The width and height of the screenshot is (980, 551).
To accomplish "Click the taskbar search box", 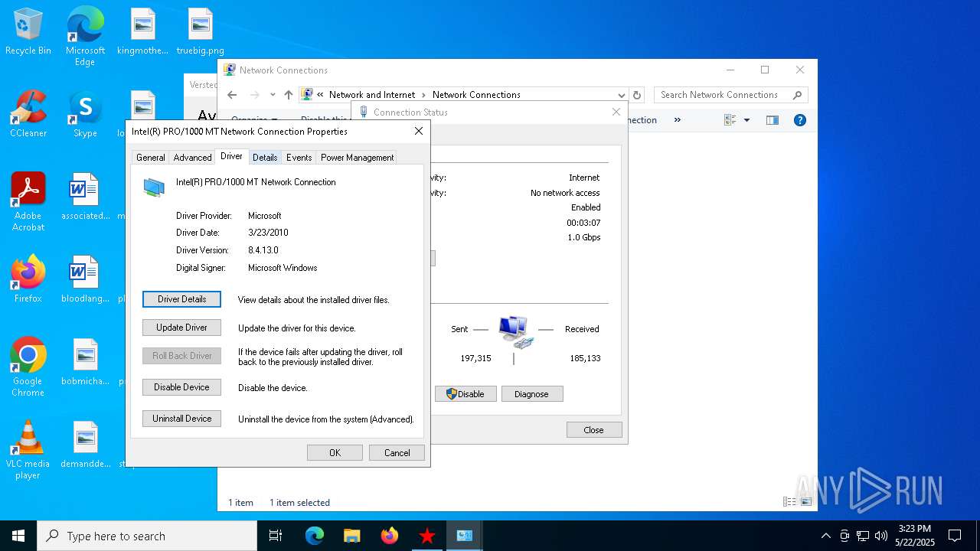I will (x=147, y=536).
